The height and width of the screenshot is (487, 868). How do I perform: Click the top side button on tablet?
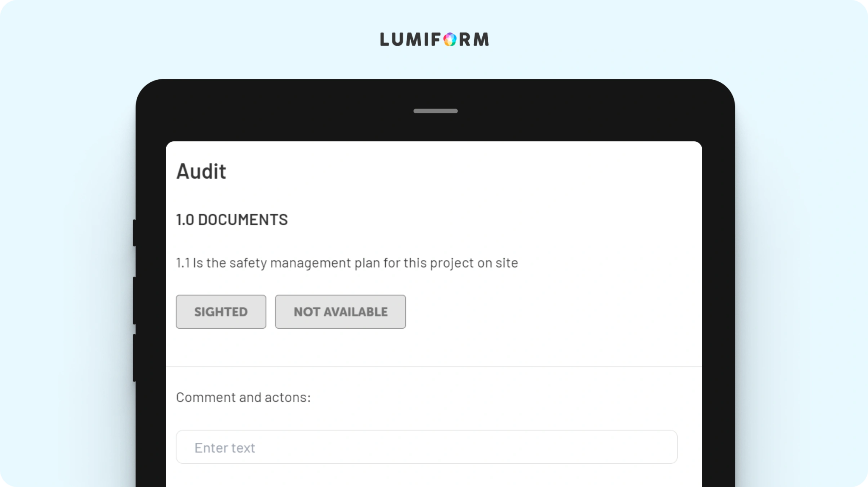click(x=134, y=232)
